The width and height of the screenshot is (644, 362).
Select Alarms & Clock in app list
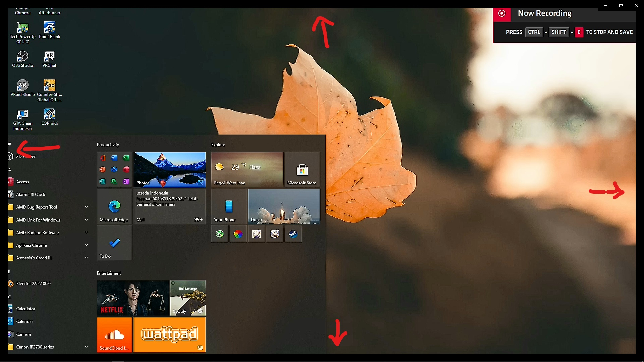[31, 195]
